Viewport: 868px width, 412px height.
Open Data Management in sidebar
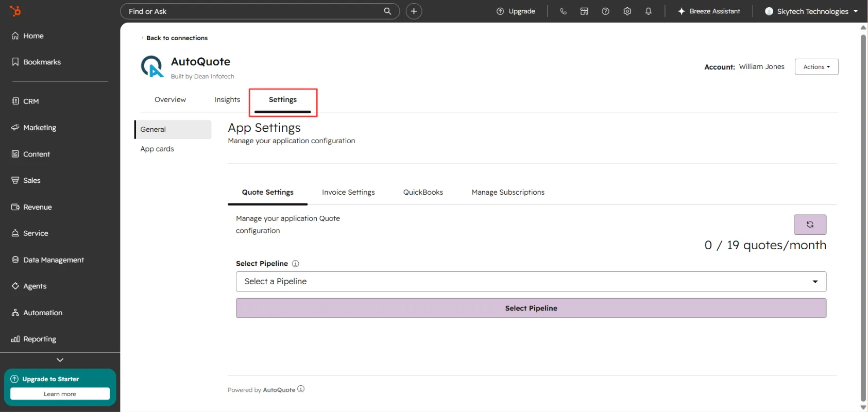point(47,260)
